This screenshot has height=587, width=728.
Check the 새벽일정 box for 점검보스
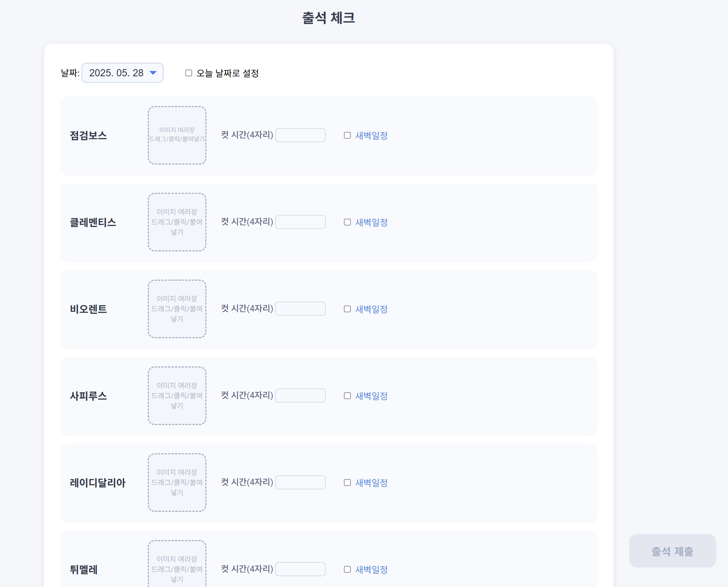click(x=347, y=135)
